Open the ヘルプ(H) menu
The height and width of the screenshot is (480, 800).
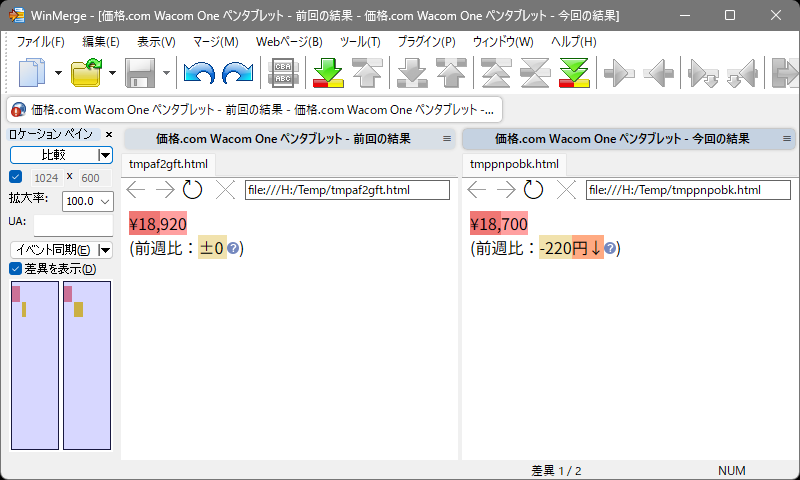point(573,42)
